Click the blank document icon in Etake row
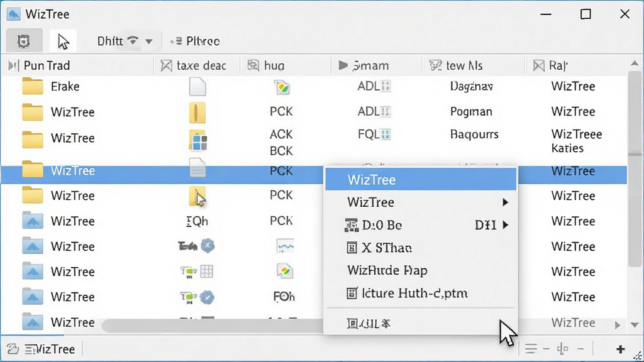 coord(197,87)
